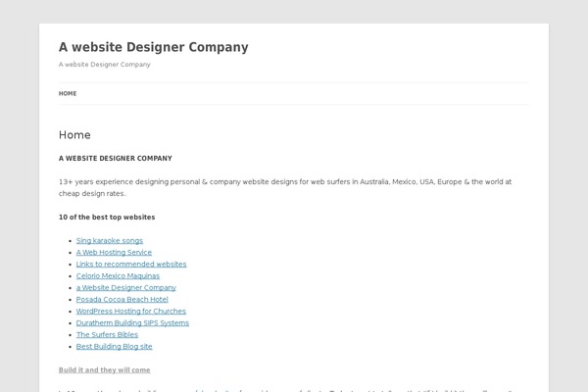Open the HOME navigation menu item
Image resolution: width=588 pixels, height=392 pixels.
point(68,94)
